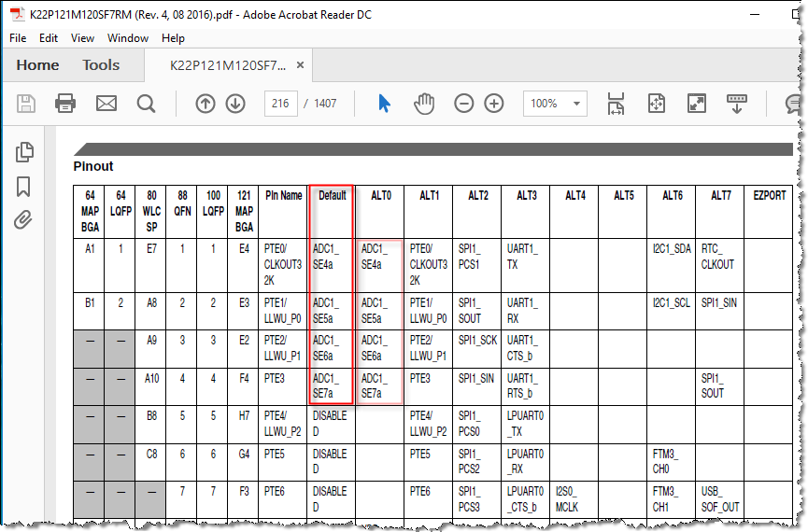The height and width of the screenshot is (532, 808).
Task: Click the page number field 216
Action: [x=280, y=104]
